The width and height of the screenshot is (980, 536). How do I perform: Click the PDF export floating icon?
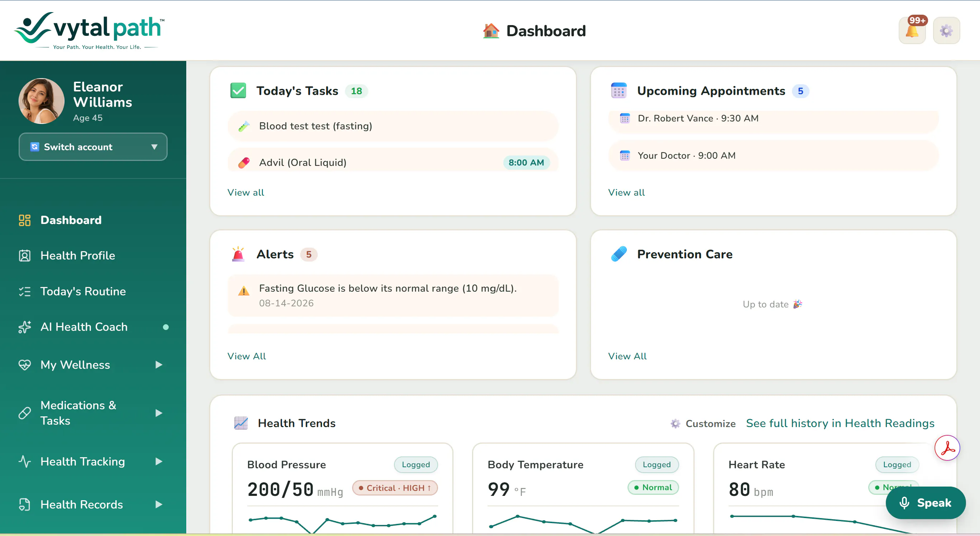click(x=947, y=448)
